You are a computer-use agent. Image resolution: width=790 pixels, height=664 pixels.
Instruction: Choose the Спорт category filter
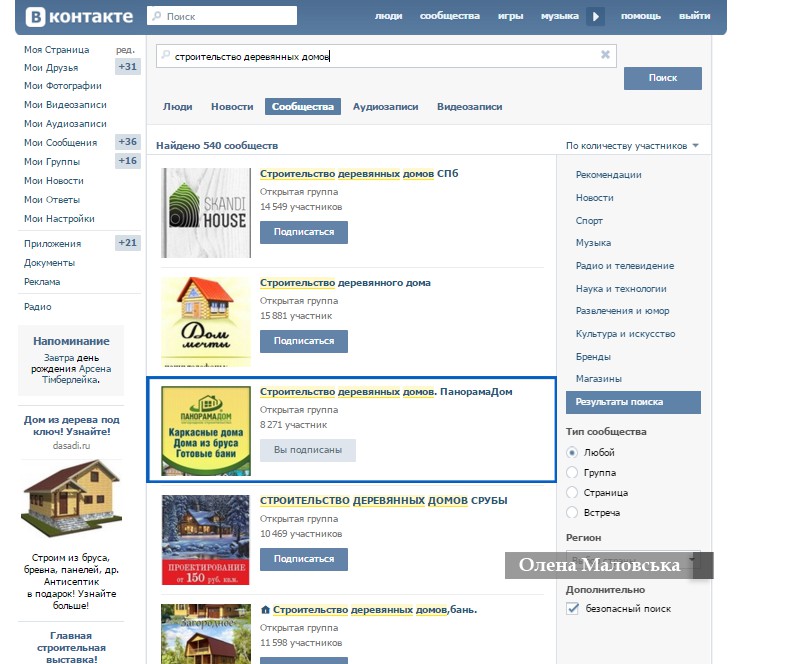click(x=589, y=221)
